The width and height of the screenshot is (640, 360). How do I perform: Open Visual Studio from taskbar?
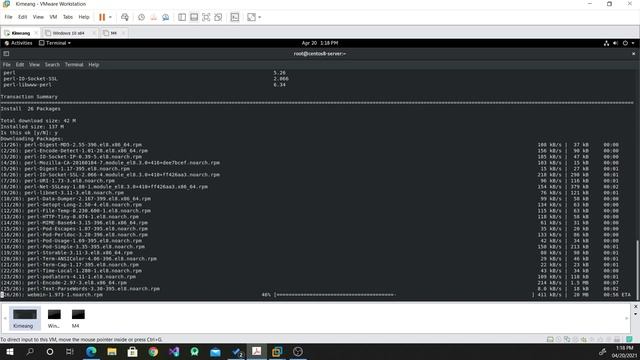[174, 351]
